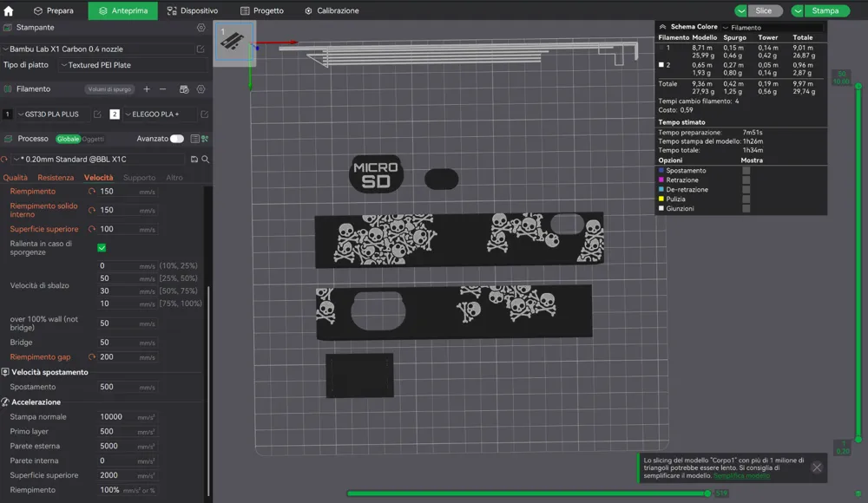Remove a filament using the minus icon

click(x=162, y=88)
